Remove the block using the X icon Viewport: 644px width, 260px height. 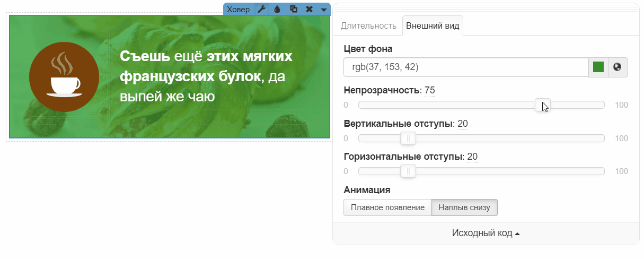pyautogui.click(x=309, y=9)
